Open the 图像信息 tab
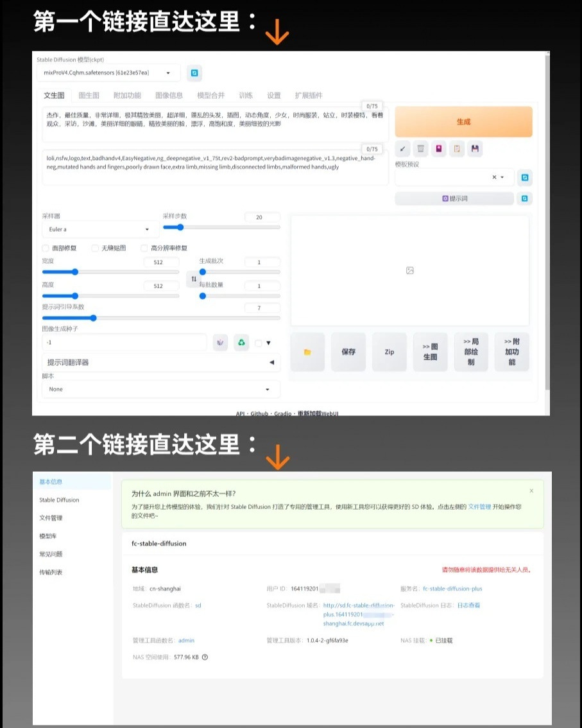 click(169, 95)
